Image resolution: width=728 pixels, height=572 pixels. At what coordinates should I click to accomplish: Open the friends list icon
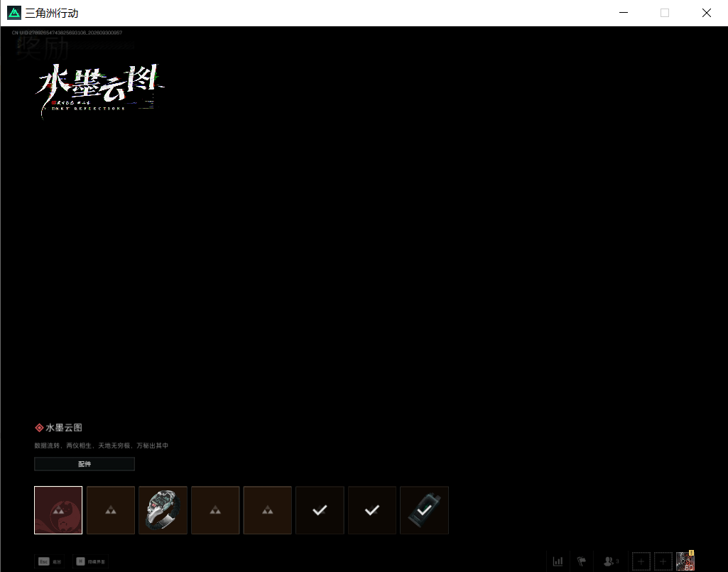(x=611, y=561)
